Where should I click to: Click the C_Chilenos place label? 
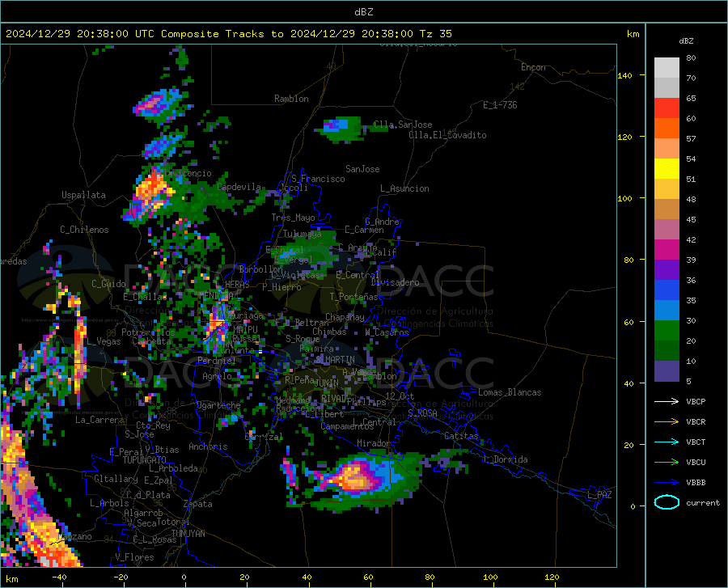pyautogui.click(x=84, y=230)
